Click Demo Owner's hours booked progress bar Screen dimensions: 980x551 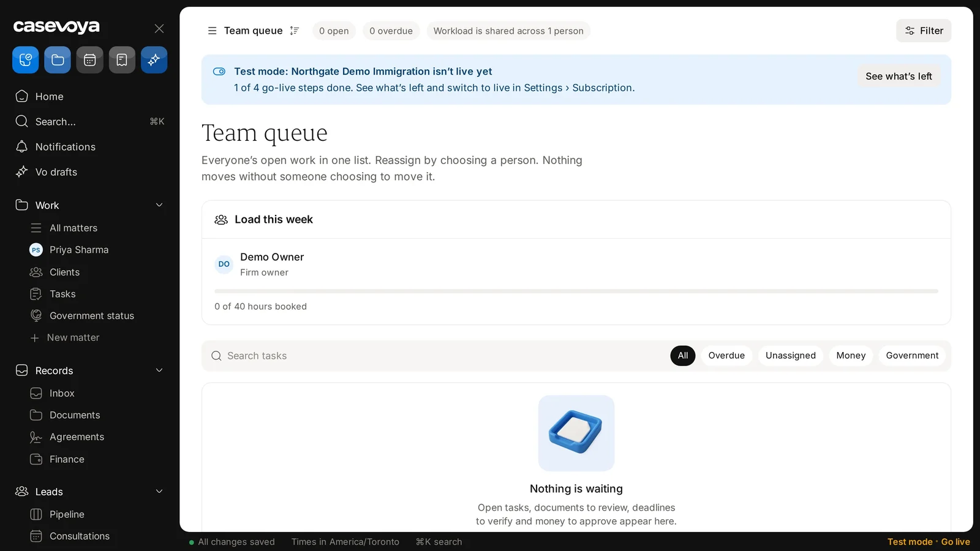(576, 291)
